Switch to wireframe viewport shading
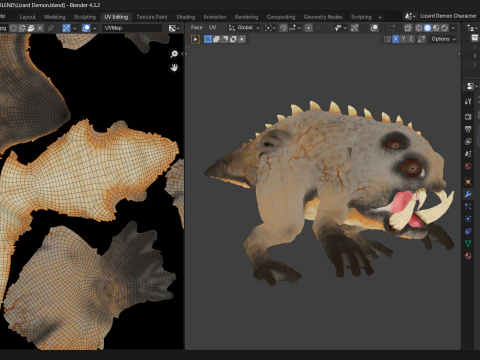The image size is (480, 360). [419, 28]
